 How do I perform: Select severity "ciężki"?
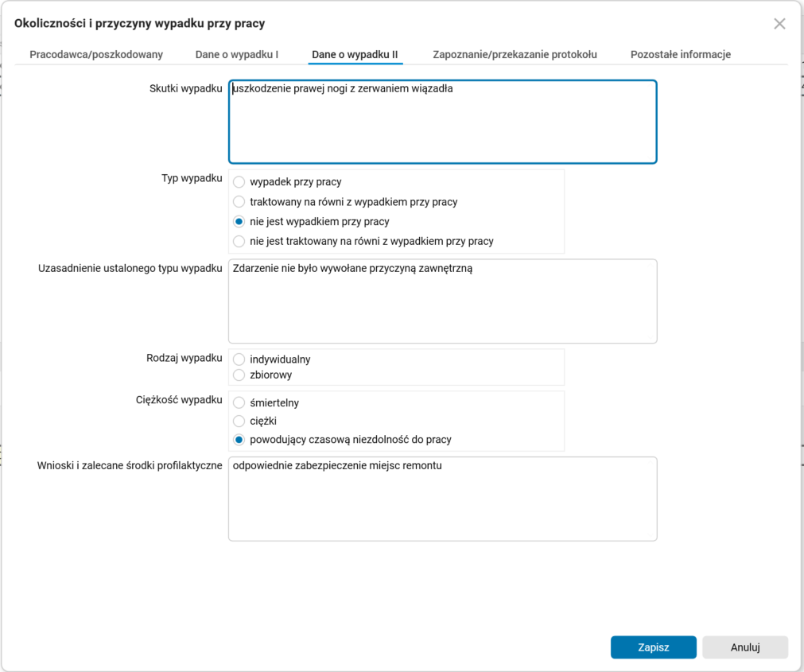tap(239, 421)
